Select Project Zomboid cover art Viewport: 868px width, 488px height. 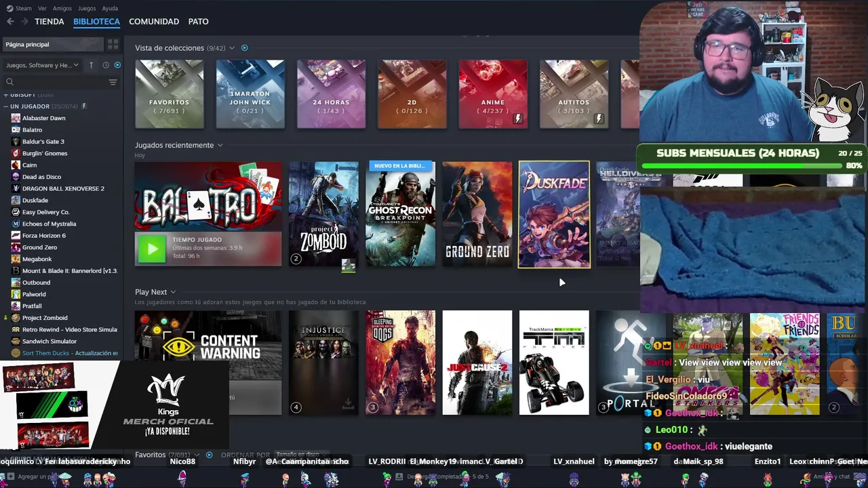(323, 213)
